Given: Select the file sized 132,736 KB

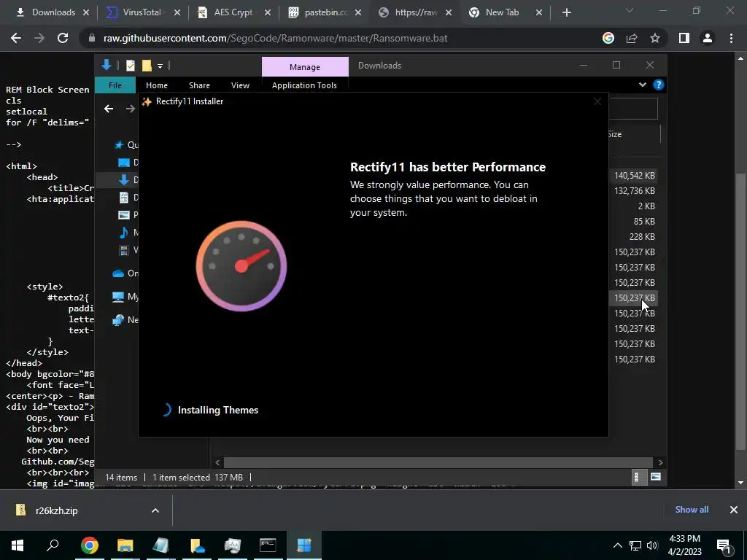Looking at the screenshot, I should tap(634, 191).
